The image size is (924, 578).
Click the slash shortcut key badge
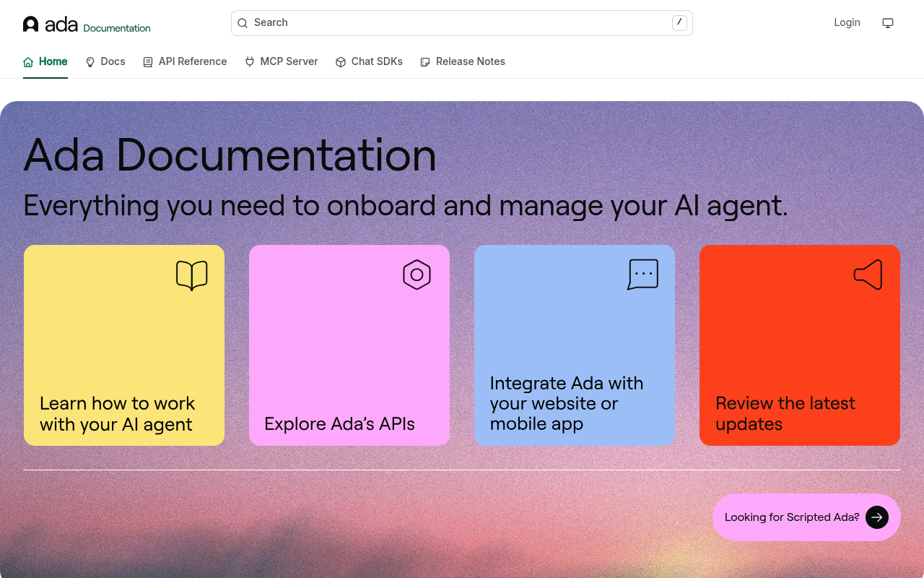pos(679,23)
